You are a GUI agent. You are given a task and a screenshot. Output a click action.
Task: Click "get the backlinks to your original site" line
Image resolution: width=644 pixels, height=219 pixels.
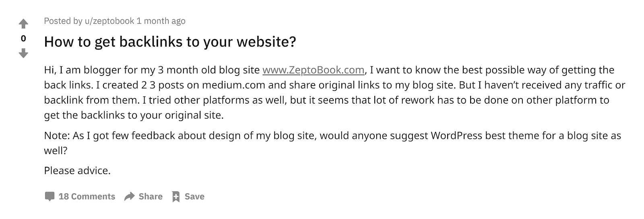pos(134,115)
